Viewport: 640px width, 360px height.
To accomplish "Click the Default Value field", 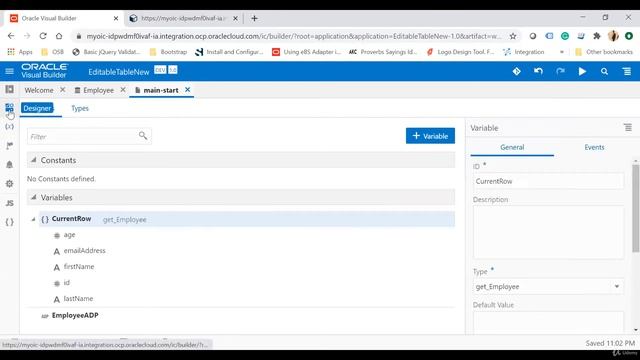I will click(548, 322).
